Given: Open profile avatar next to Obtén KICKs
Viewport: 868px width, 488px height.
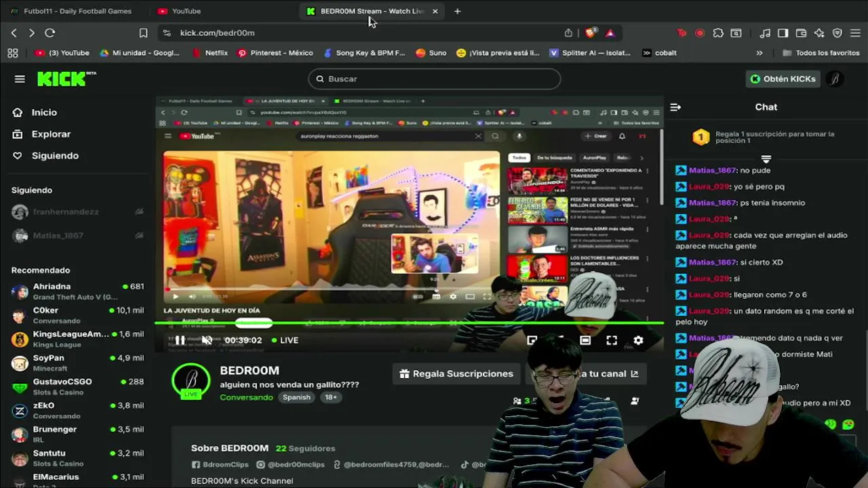Looking at the screenshot, I should tap(835, 79).
